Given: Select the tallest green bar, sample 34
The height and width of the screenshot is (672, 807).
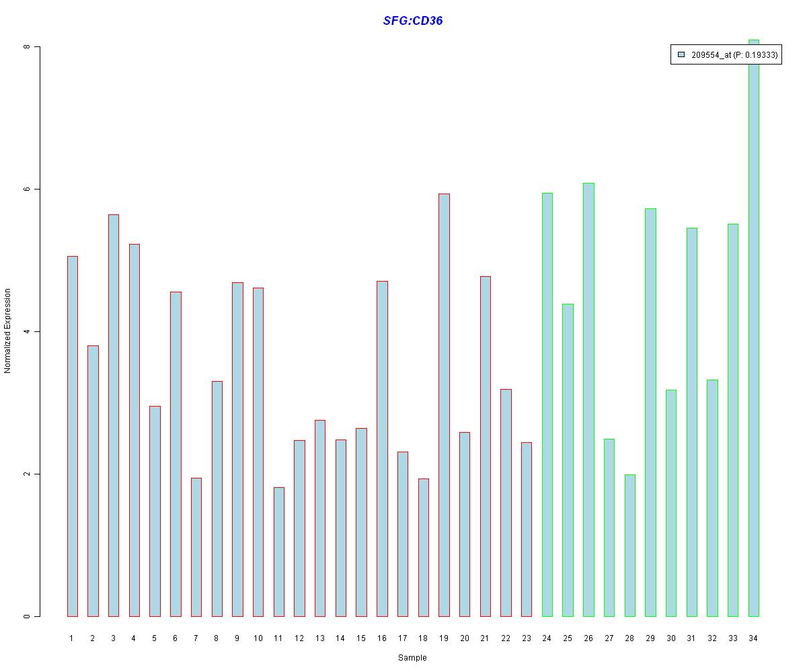Looking at the screenshot, I should [753, 328].
